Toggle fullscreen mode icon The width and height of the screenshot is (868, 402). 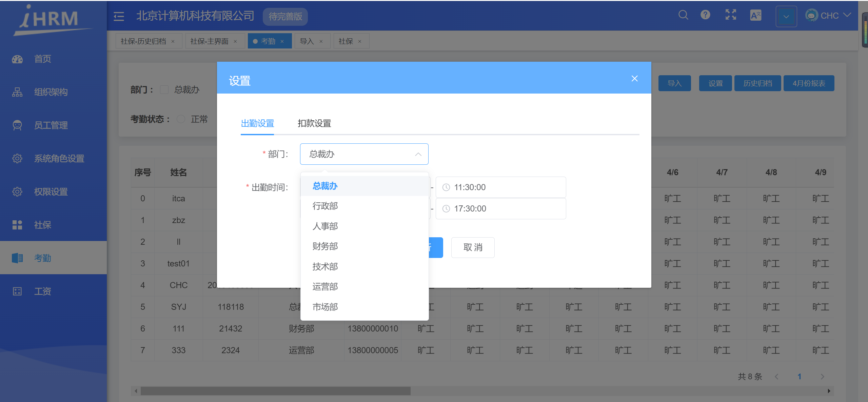731,15
